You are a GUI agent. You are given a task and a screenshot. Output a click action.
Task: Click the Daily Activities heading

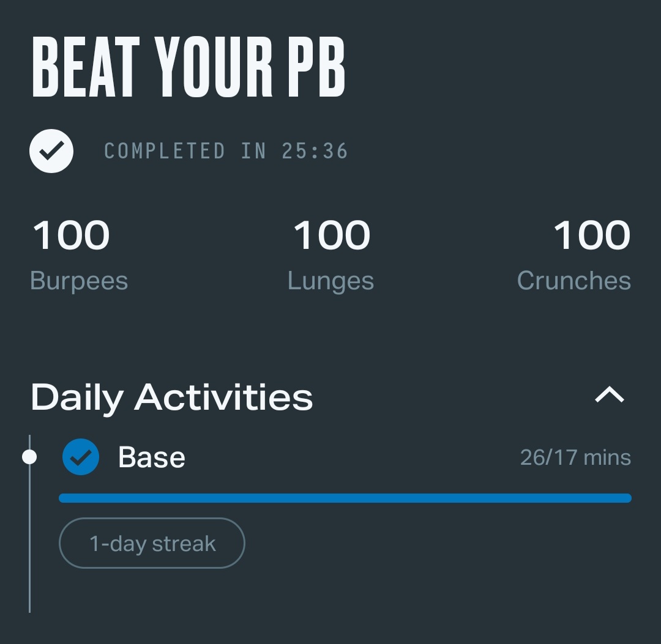click(172, 398)
